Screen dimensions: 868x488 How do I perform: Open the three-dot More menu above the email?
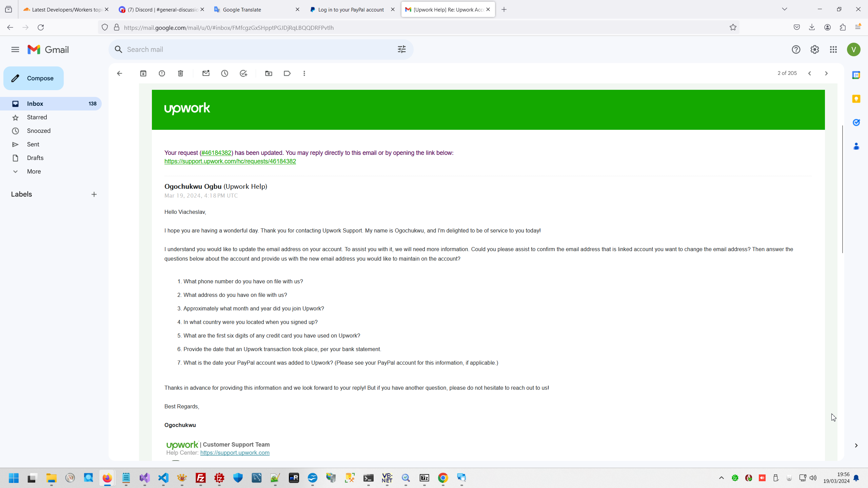tap(304, 73)
